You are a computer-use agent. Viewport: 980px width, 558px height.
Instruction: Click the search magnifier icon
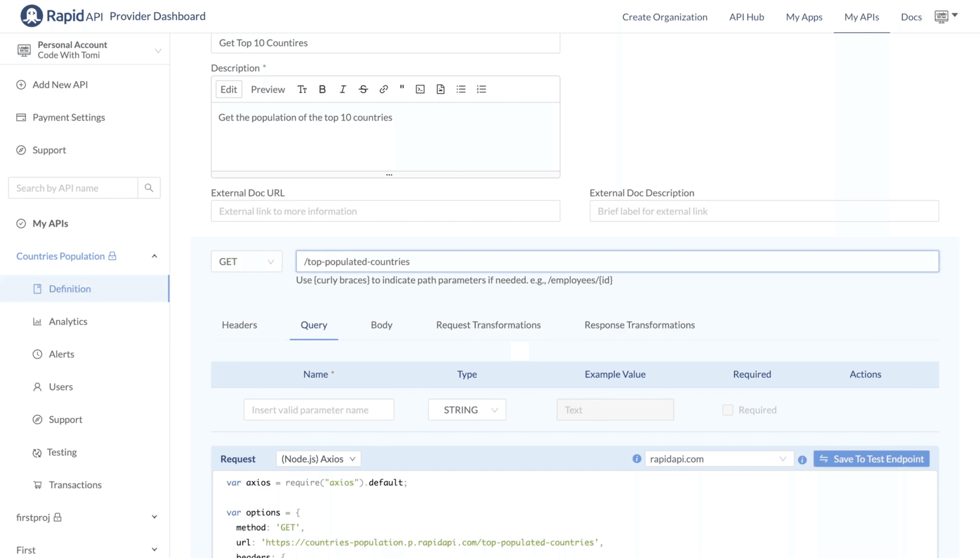pos(149,188)
